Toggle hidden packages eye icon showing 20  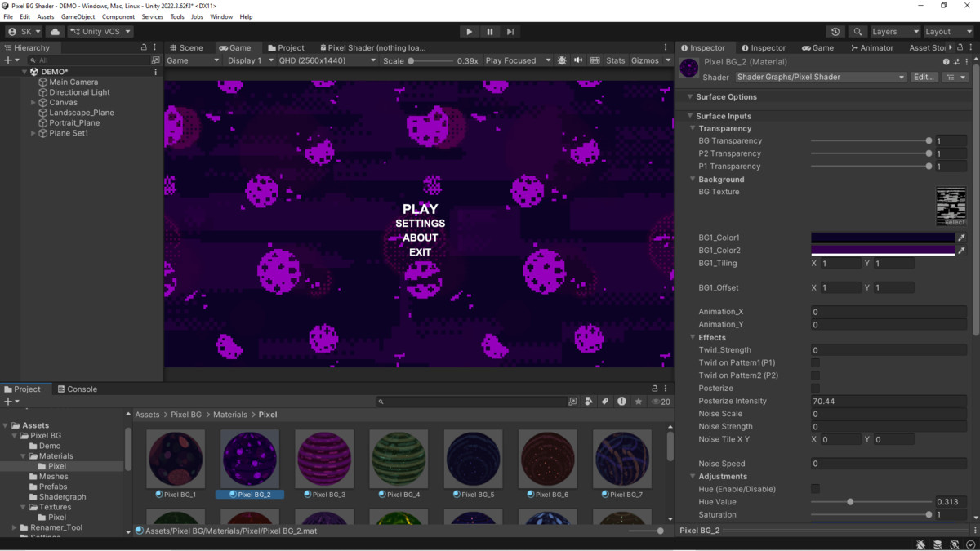661,402
